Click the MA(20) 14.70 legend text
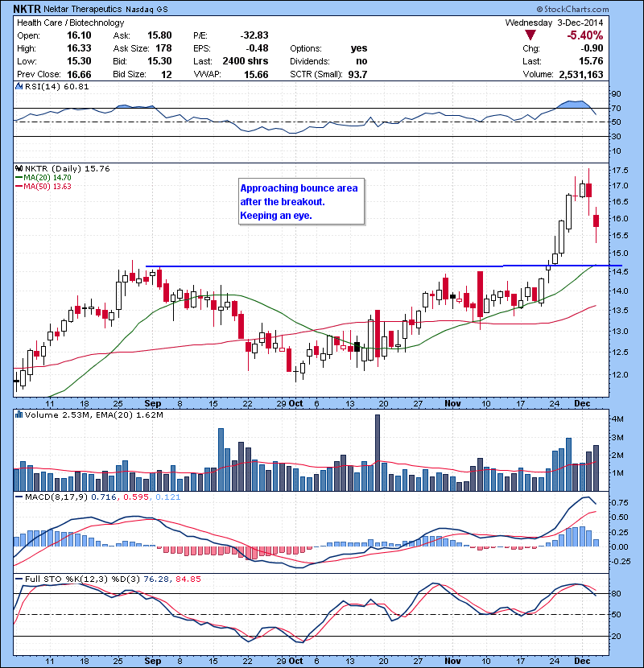The width and height of the screenshot is (644, 668). [47, 178]
